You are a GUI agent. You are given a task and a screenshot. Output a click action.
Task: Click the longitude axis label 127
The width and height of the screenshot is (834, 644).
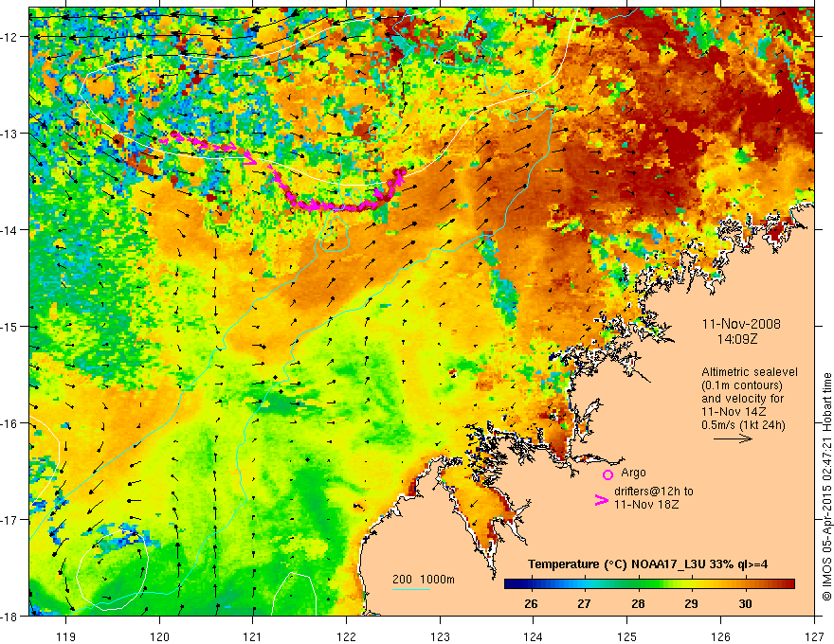(814, 636)
